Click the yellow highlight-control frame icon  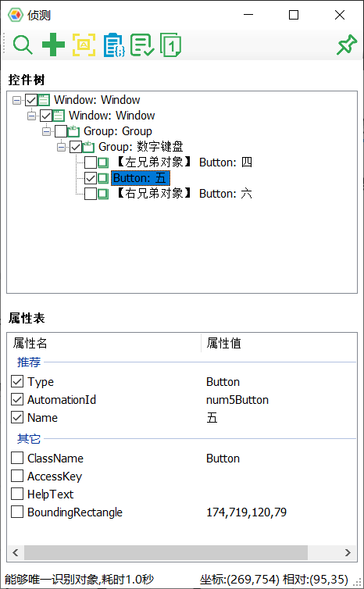tap(84, 45)
